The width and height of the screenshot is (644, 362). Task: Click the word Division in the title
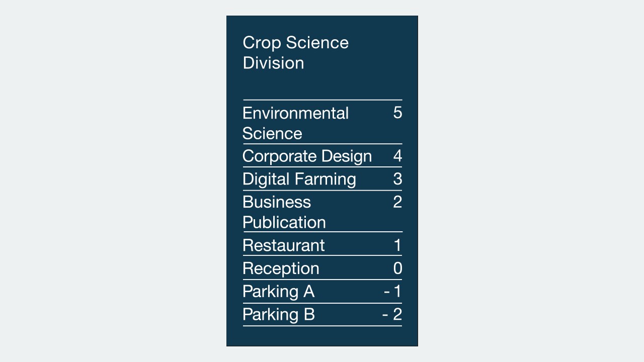click(273, 63)
